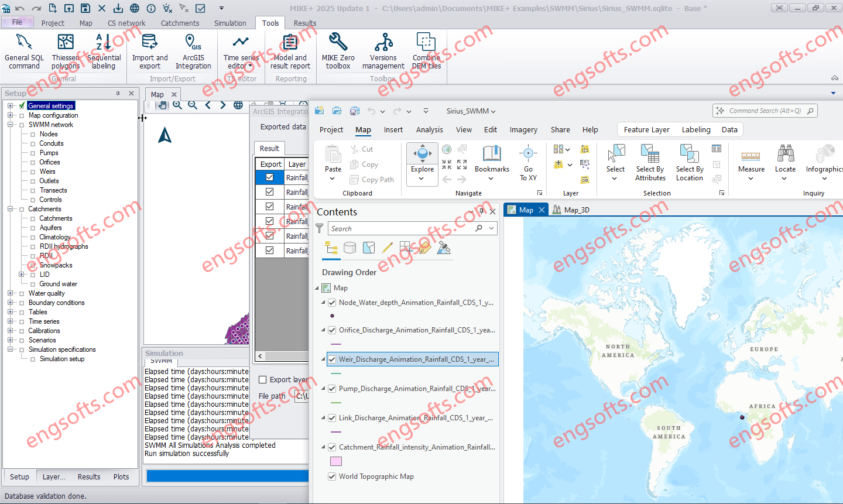Open the Feature Layer contextual tab
Screen dimensions: 843x504
coord(646,130)
